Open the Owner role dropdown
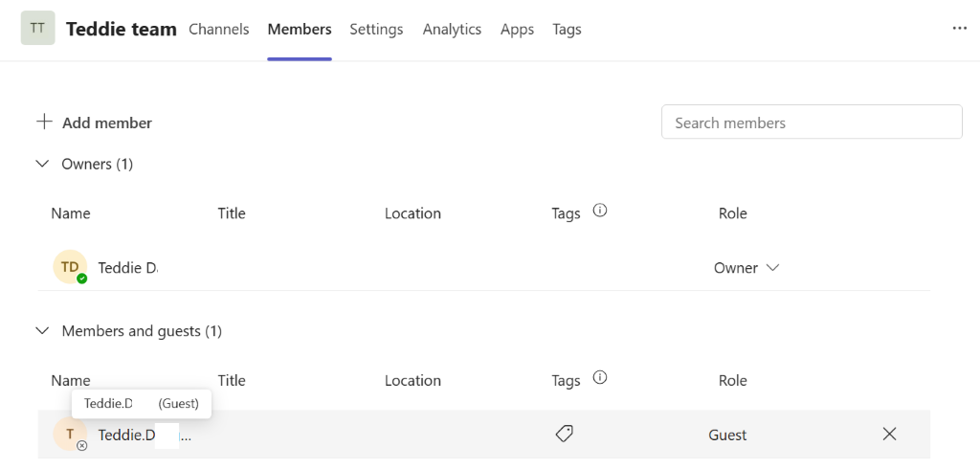This screenshot has width=980, height=469. [746, 268]
